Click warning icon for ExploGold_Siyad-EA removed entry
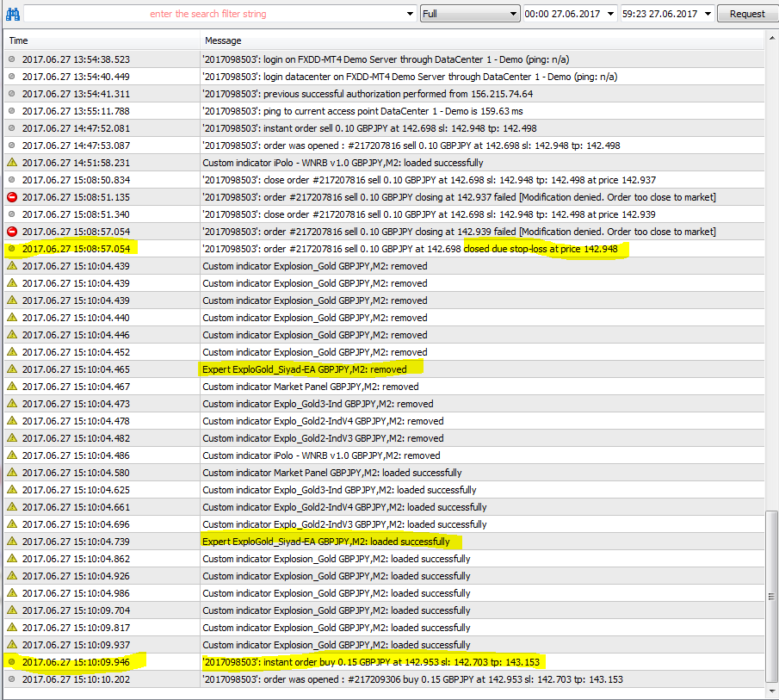779x700 pixels. tap(12, 369)
